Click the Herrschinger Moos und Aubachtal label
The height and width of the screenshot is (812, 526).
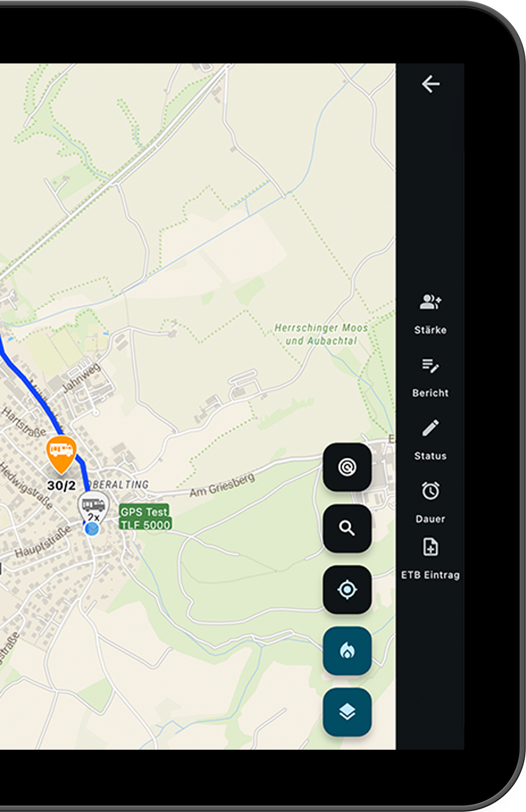click(x=321, y=334)
